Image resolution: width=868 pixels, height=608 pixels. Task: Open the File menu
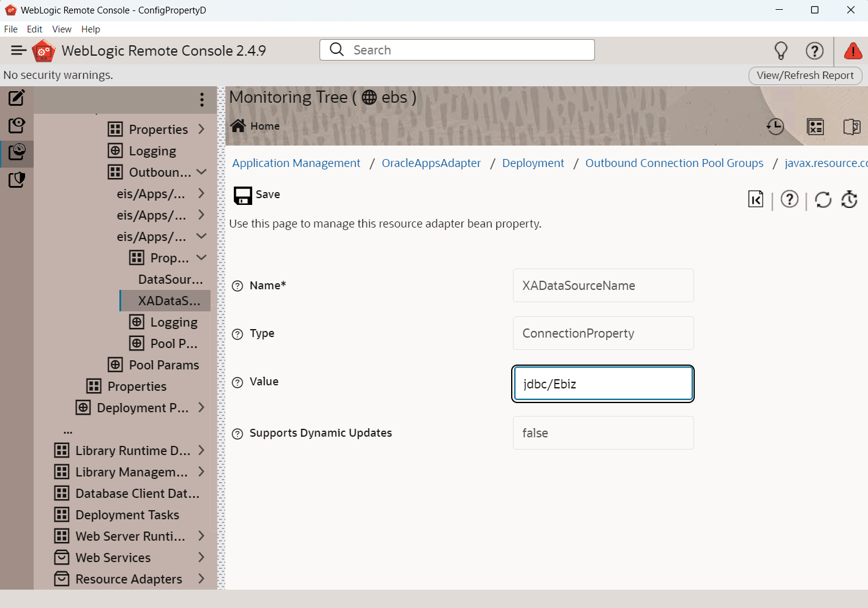[x=11, y=29]
